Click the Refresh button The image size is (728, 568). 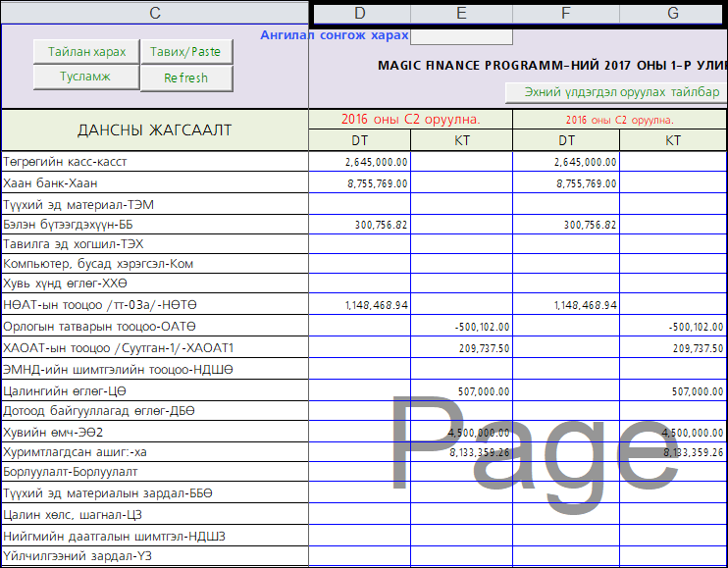point(186,77)
